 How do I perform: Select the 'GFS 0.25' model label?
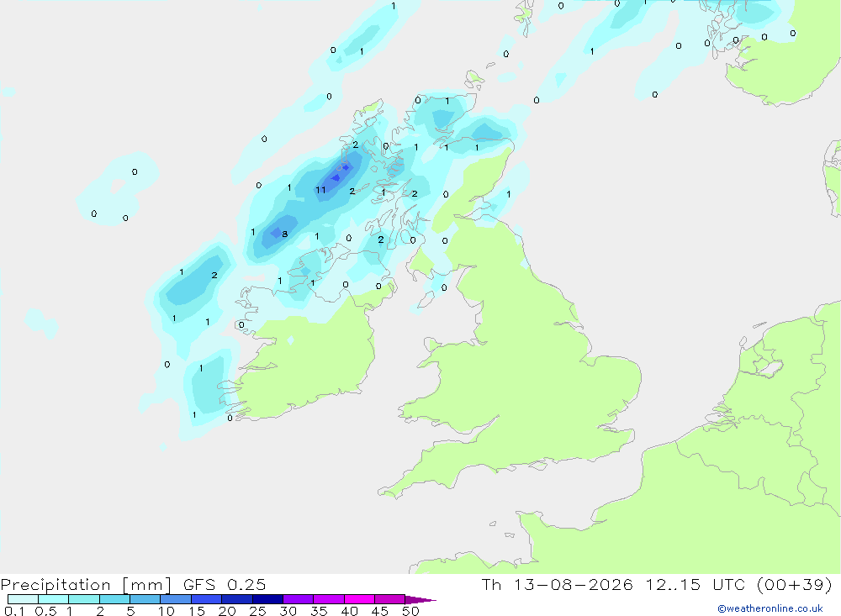(x=225, y=585)
